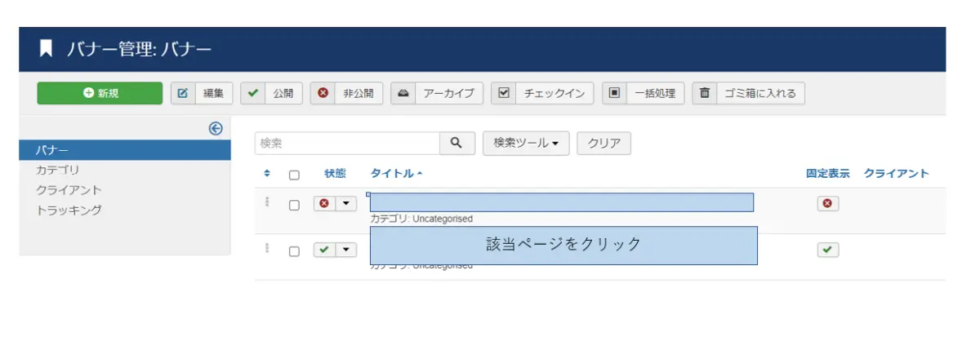Click the 編集 (Edit) toolbar button
The width and height of the screenshot is (980, 350).
[x=203, y=93]
